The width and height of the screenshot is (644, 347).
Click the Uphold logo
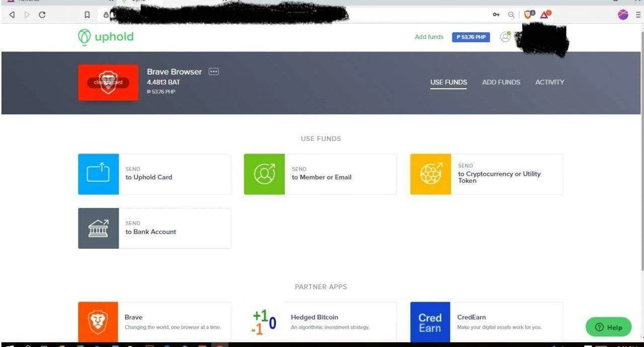click(x=106, y=37)
